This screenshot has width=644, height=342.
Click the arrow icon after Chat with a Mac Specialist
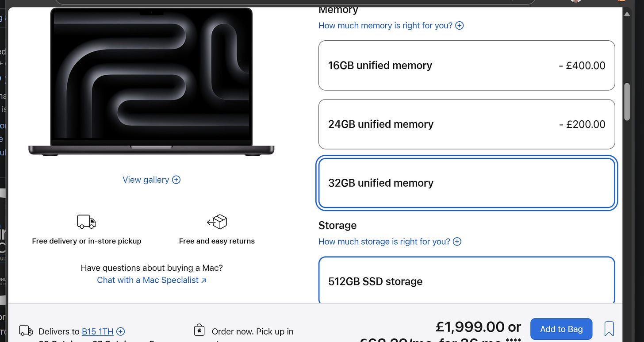coord(204,281)
